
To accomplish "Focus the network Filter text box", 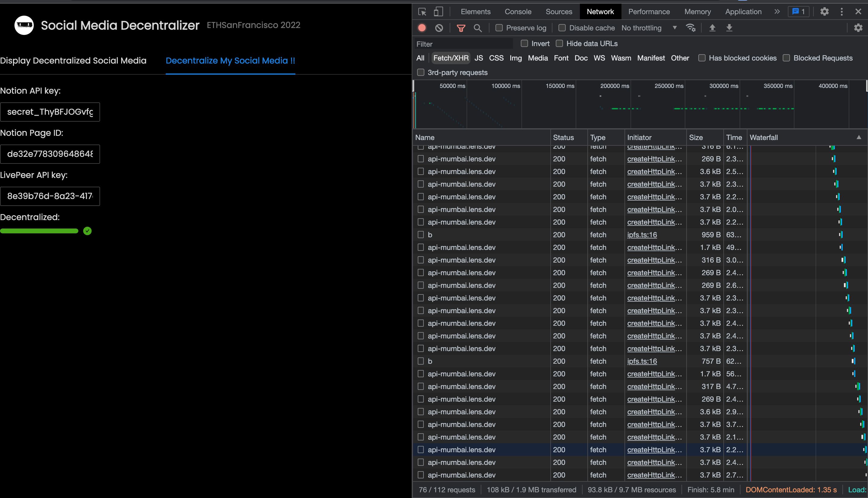I will click(464, 44).
